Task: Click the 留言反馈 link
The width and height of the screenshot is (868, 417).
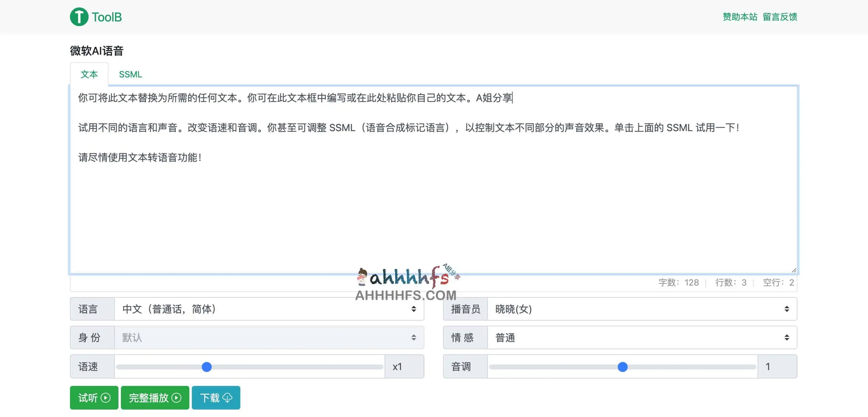Action: pyautogui.click(x=780, y=17)
